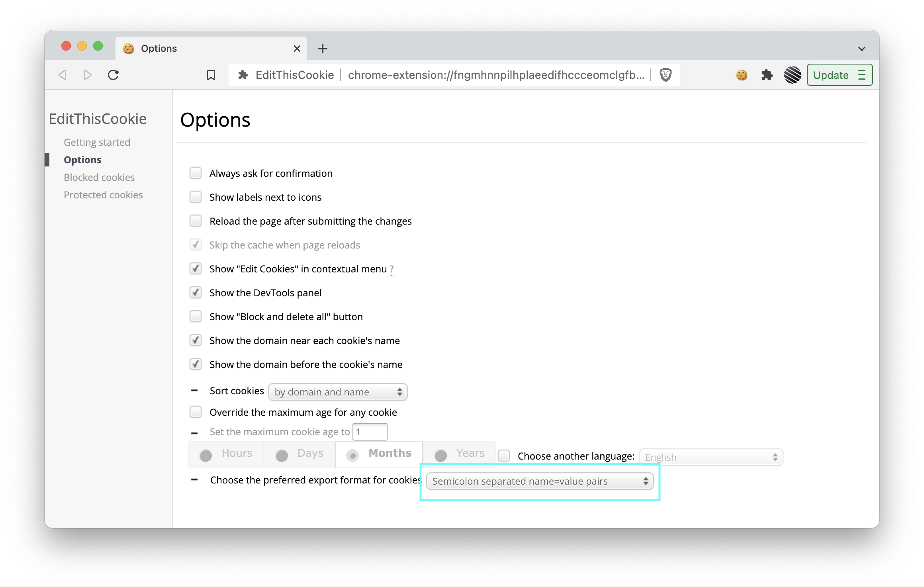Enable Always ask for confirmation checkbox
This screenshot has height=587, width=924.
click(x=196, y=173)
